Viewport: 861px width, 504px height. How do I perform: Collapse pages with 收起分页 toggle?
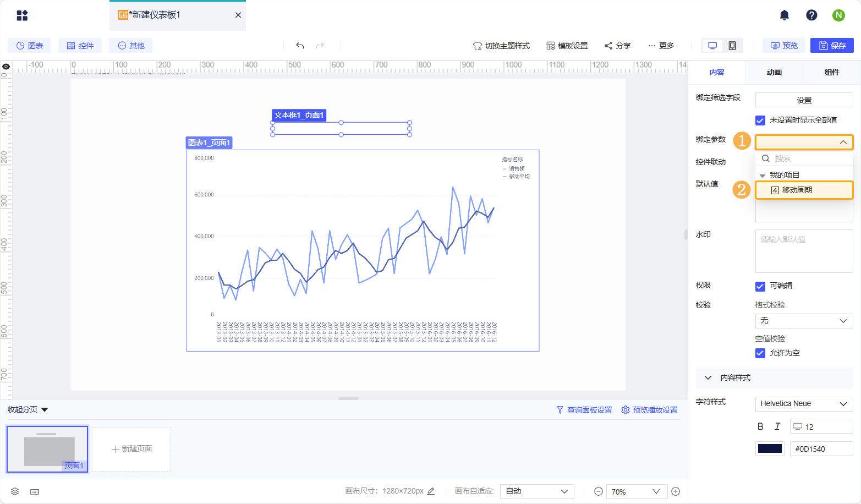pos(28,409)
